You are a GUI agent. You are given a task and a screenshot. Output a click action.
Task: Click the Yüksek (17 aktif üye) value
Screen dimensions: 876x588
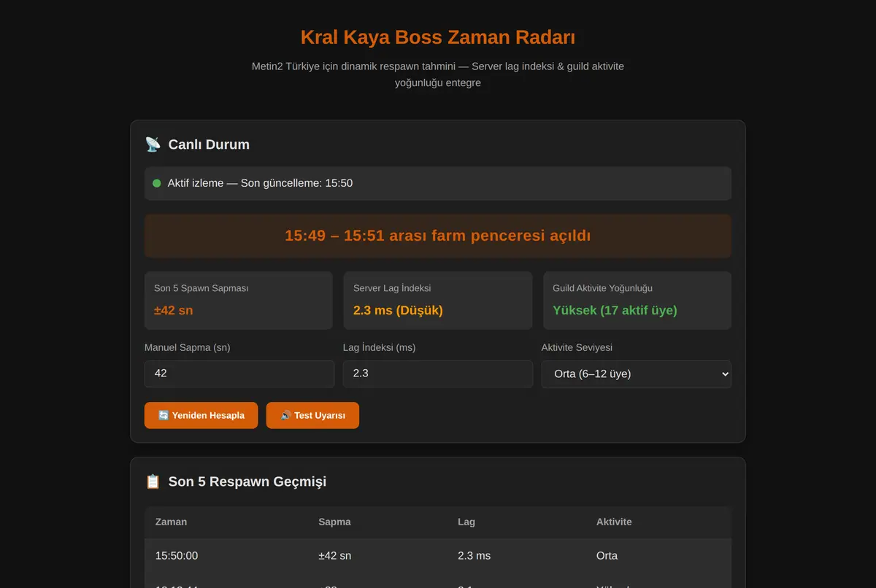click(x=615, y=310)
